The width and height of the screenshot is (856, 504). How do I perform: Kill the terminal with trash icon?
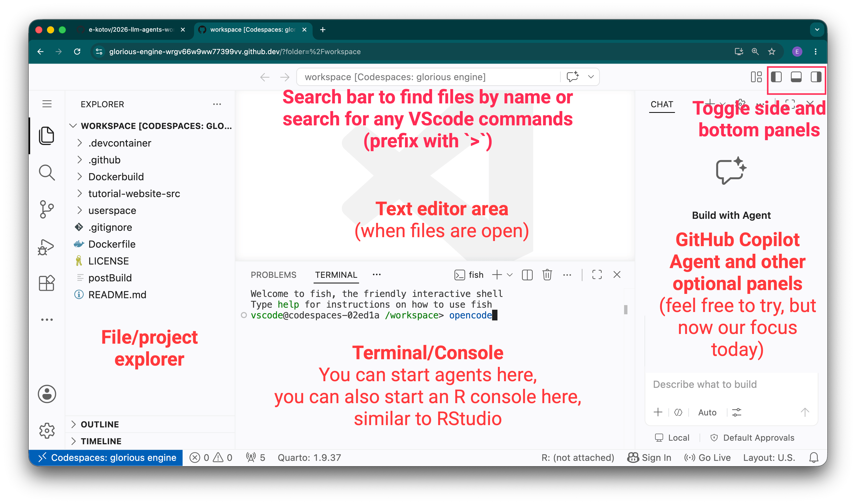(x=547, y=274)
